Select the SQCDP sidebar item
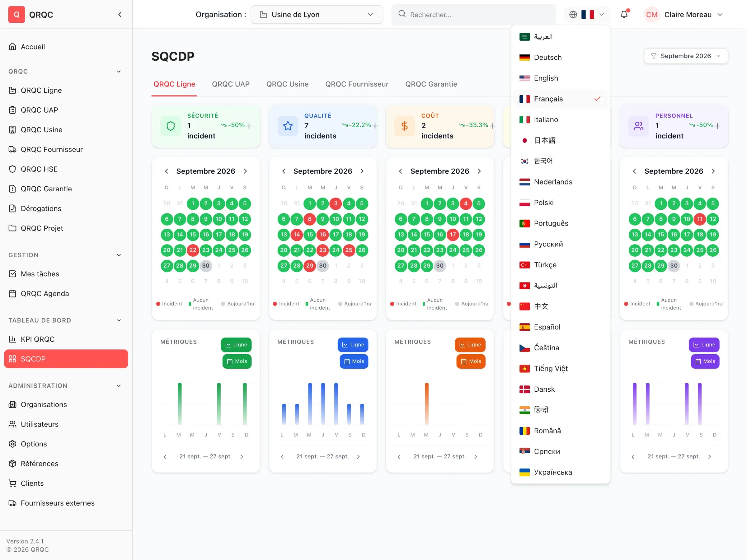747x560 pixels. point(66,359)
